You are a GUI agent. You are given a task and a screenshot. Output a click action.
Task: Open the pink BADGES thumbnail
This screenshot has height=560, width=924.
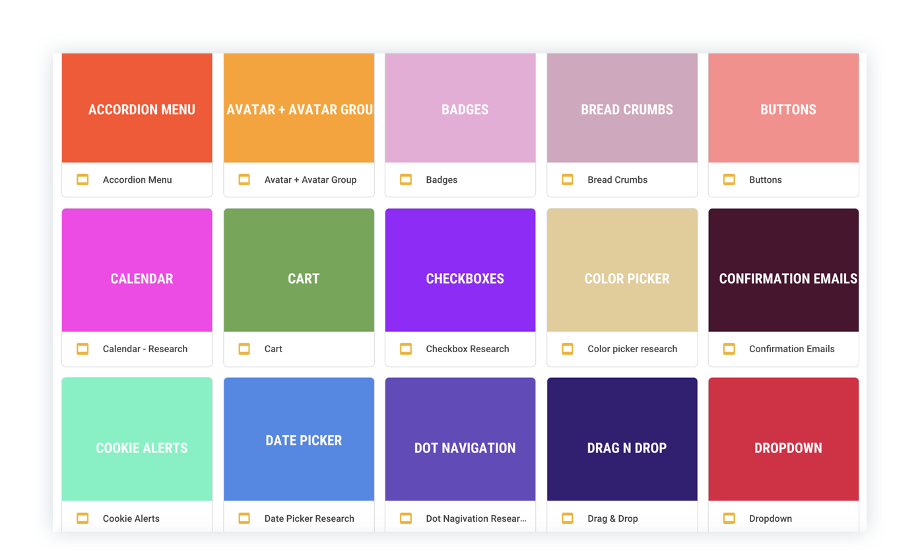click(461, 108)
